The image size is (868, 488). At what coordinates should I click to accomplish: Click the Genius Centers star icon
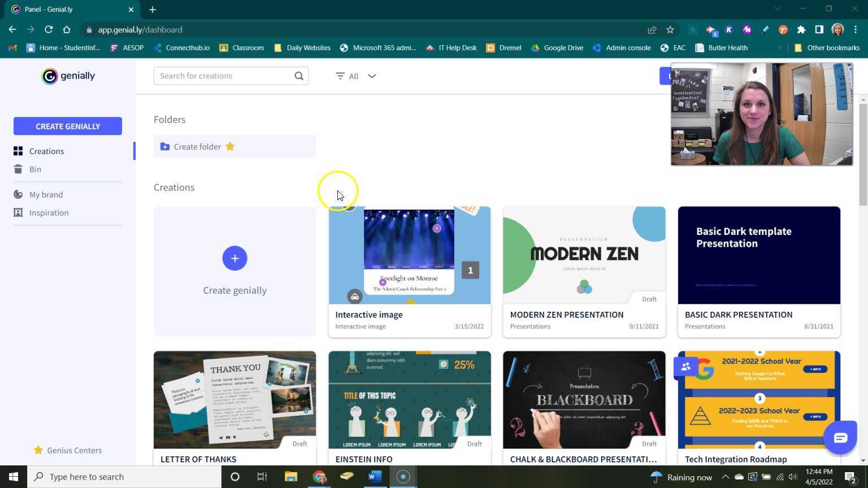click(37, 450)
